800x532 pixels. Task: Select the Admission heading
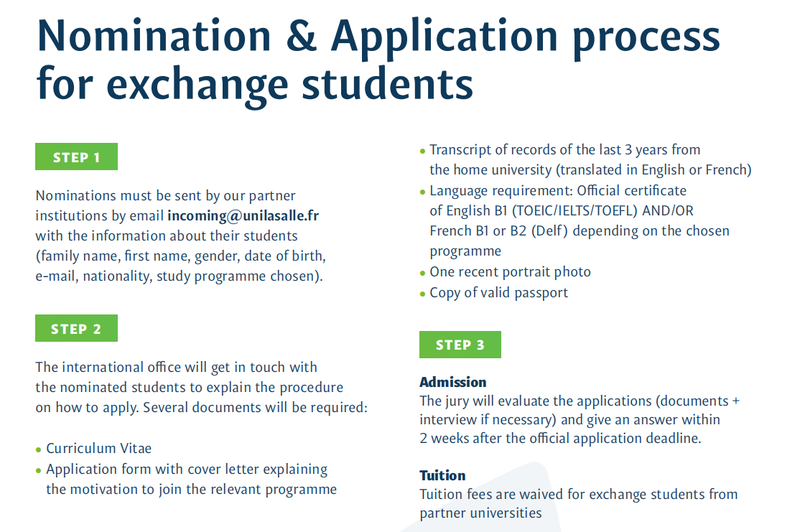point(452,382)
